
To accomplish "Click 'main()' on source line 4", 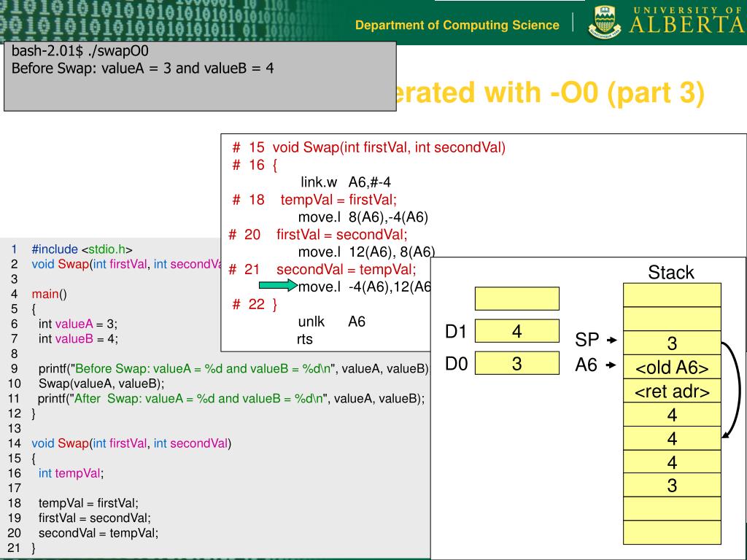I will coord(49,294).
